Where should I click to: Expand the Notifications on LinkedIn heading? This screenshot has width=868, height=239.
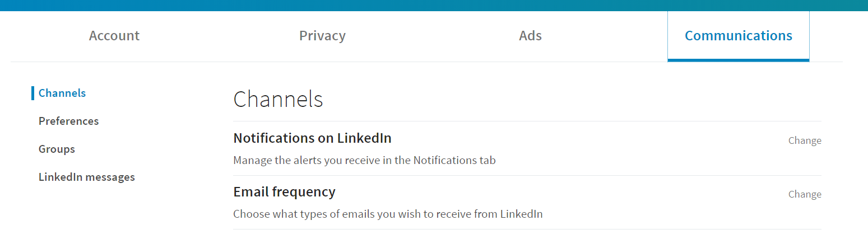tap(312, 138)
